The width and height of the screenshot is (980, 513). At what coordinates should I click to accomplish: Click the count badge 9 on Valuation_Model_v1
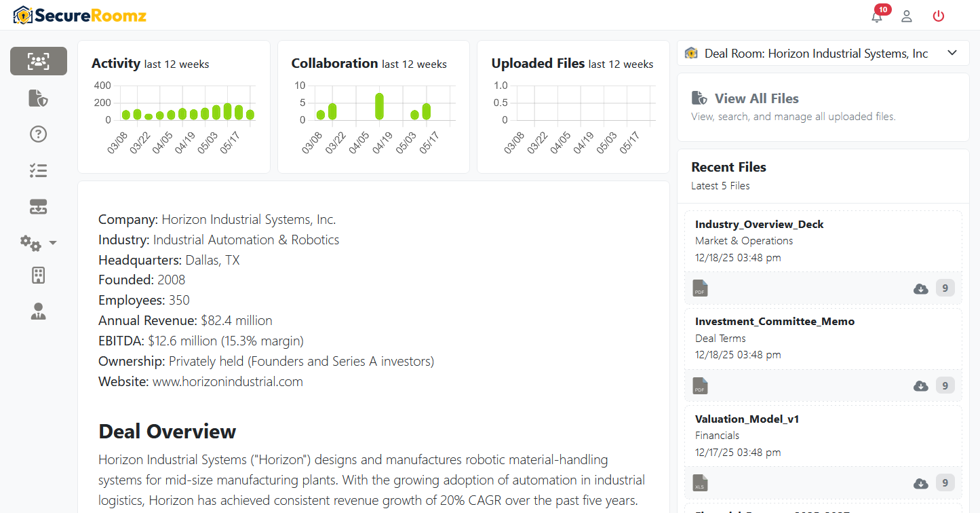pos(945,483)
